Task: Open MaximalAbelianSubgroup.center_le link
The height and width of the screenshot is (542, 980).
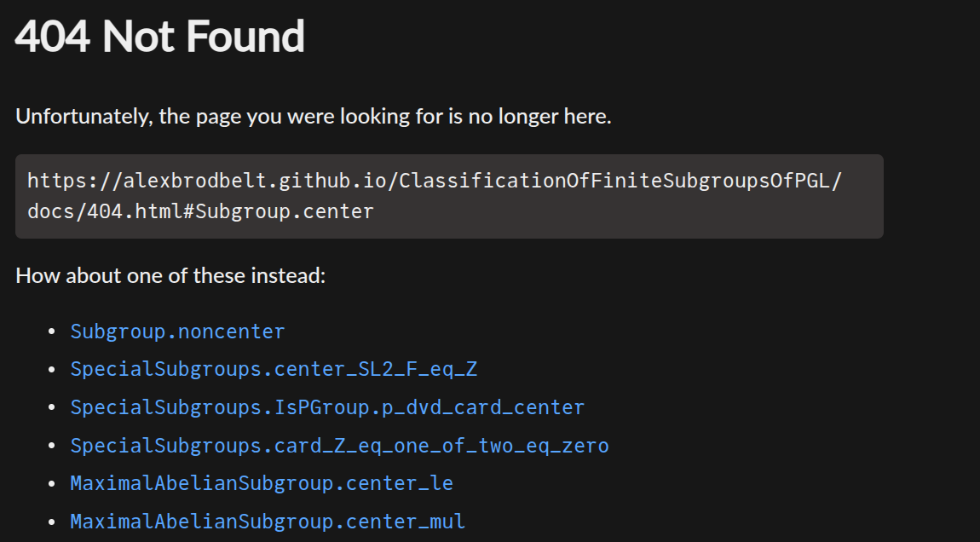Action: [x=262, y=483]
